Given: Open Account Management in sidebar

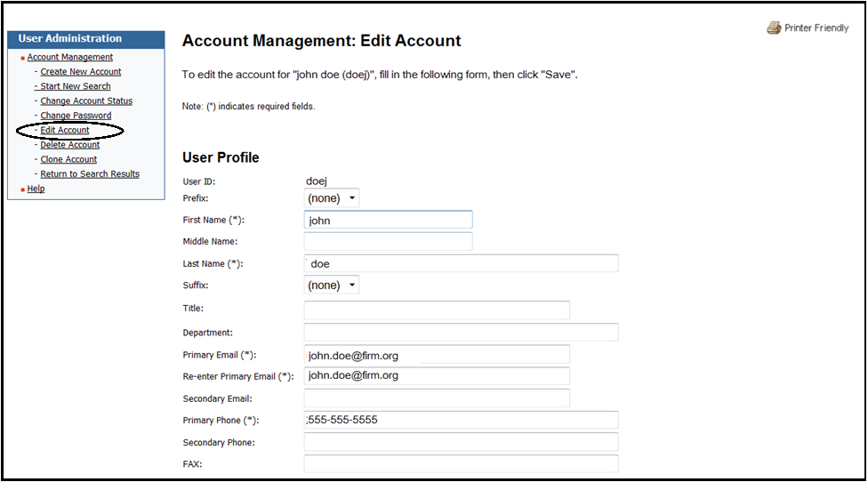Looking at the screenshot, I should pyautogui.click(x=69, y=57).
